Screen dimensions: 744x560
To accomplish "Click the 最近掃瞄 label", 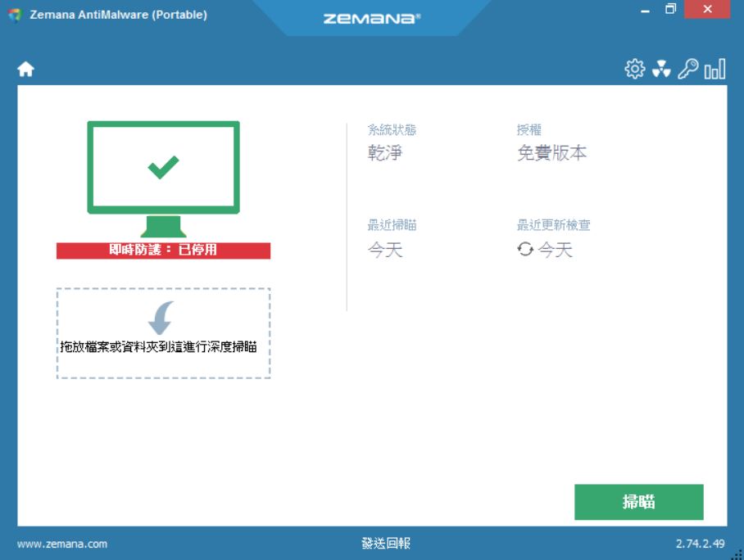I will click(392, 225).
